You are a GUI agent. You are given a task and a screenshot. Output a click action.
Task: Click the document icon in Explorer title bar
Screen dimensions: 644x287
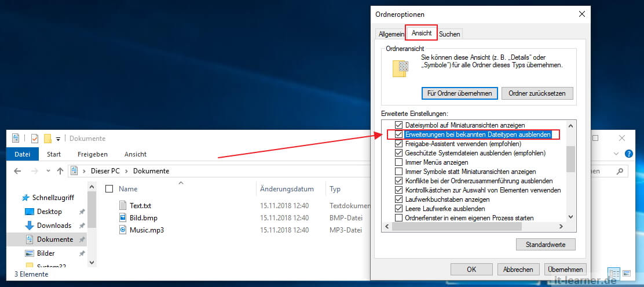click(x=16, y=139)
